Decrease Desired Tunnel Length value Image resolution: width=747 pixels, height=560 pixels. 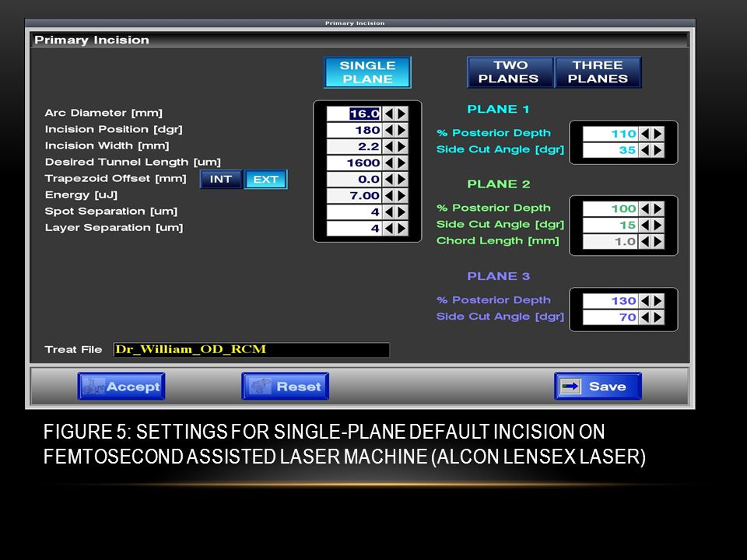pos(389,163)
